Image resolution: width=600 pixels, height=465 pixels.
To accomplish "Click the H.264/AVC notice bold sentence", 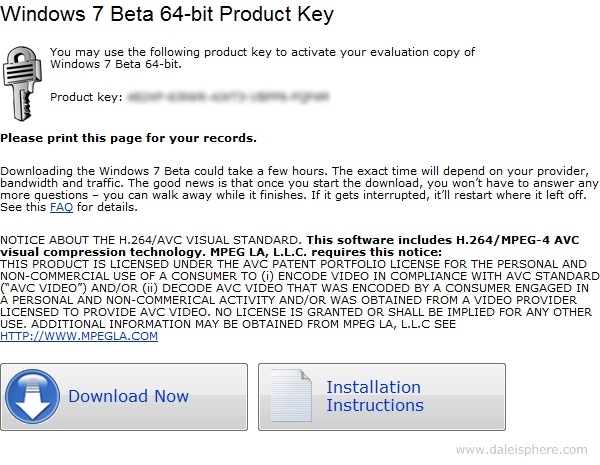I will click(x=290, y=246).
